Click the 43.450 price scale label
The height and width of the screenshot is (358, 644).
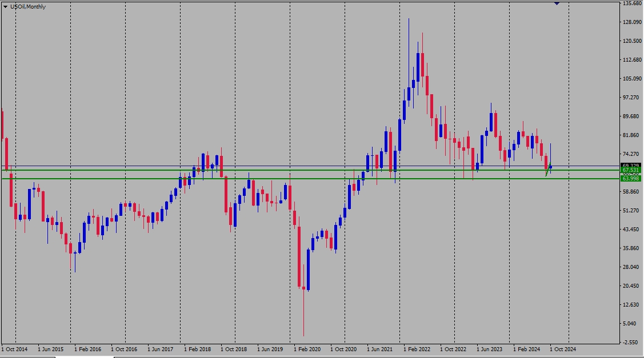point(631,230)
